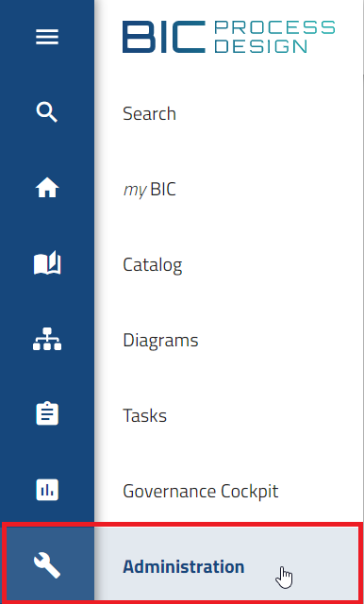Open the home house icon
364x604 pixels.
pos(47,189)
